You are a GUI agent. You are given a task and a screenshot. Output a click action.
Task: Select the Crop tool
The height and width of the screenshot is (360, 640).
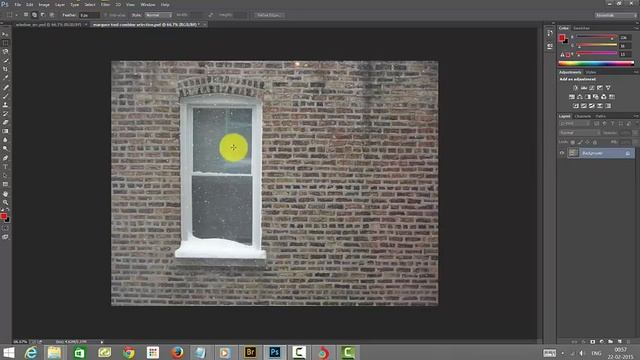click(x=5, y=69)
